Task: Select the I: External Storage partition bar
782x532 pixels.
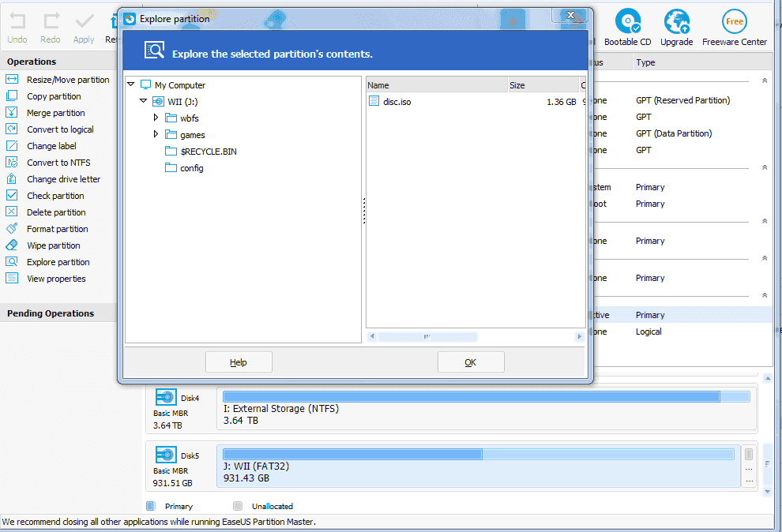Action: coord(487,396)
